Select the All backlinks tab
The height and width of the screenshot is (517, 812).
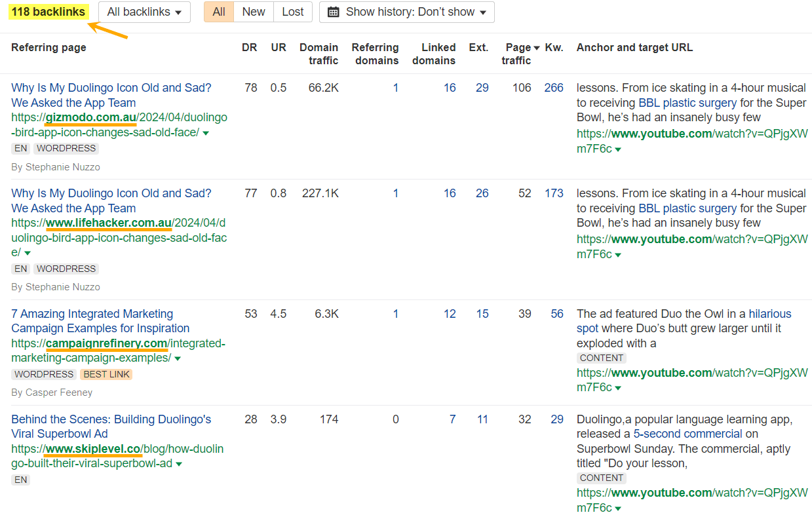click(x=218, y=12)
